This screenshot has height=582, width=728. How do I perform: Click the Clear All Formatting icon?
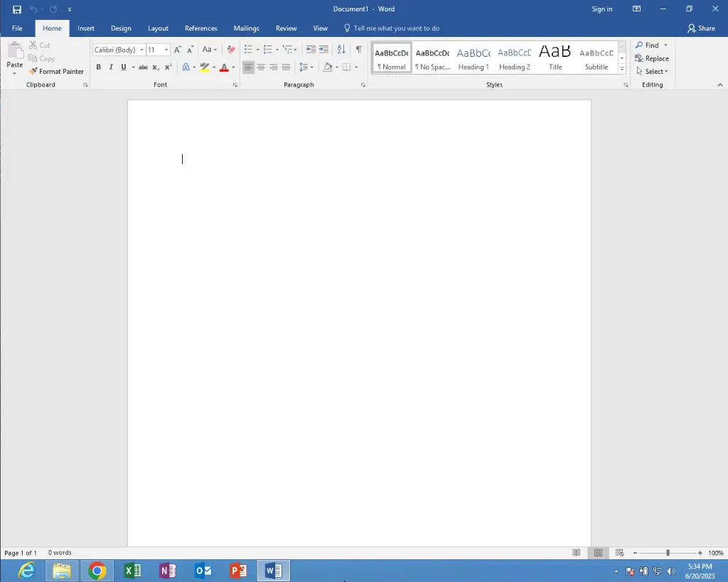point(230,49)
